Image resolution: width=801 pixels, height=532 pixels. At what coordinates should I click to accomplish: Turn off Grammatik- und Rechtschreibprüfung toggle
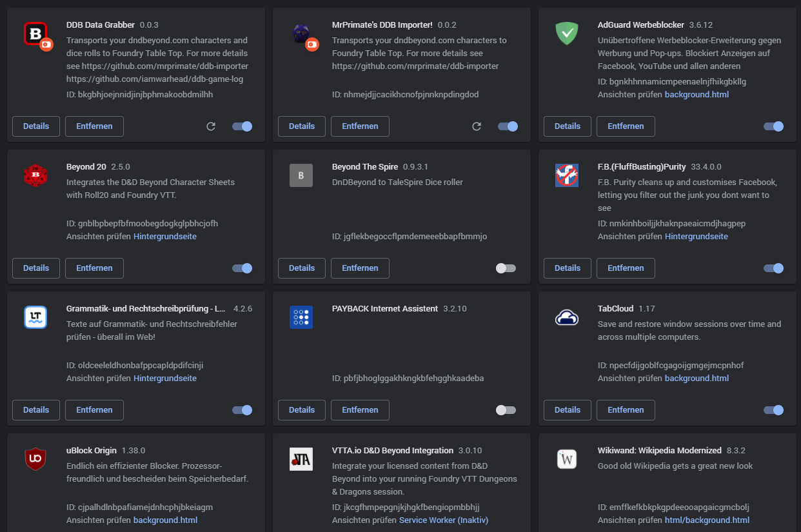coord(242,410)
